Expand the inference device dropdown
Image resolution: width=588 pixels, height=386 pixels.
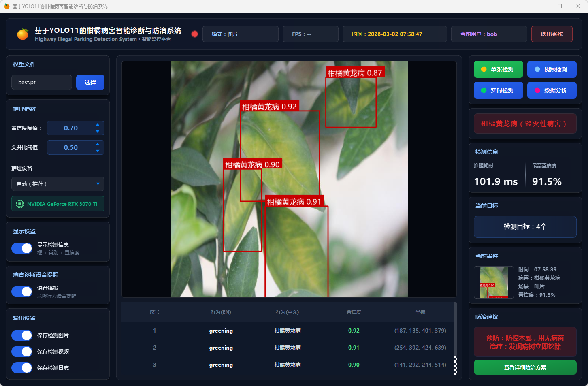[58, 184]
